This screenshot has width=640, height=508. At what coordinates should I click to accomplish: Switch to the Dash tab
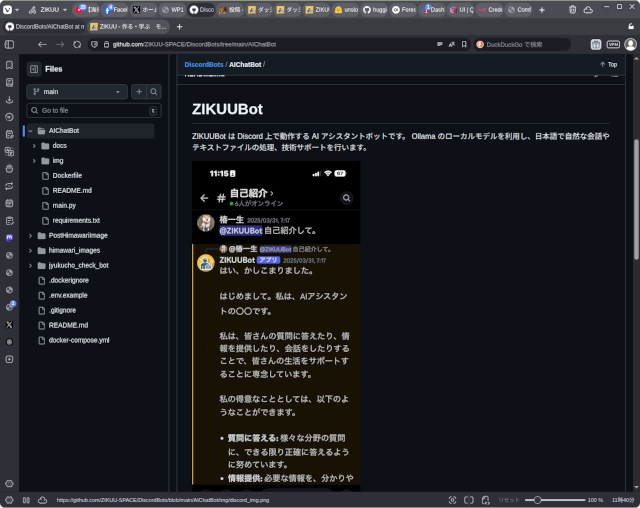coord(433,9)
